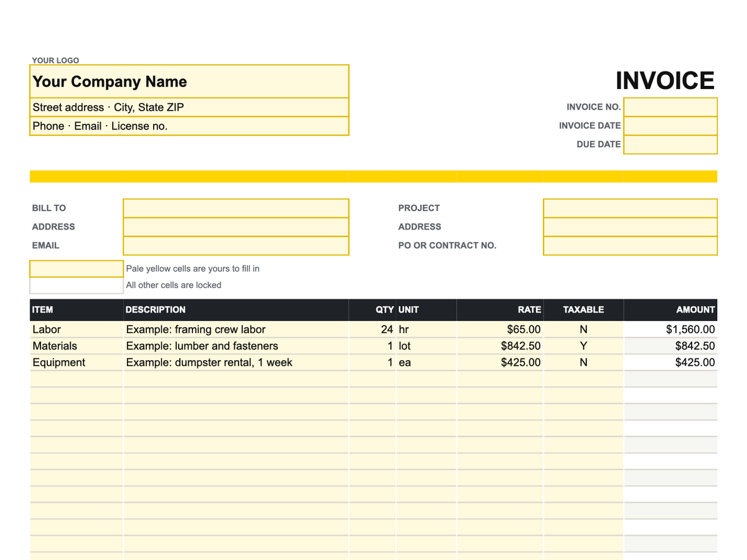Click the EMAIL label

pyautogui.click(x=45, y=246)
